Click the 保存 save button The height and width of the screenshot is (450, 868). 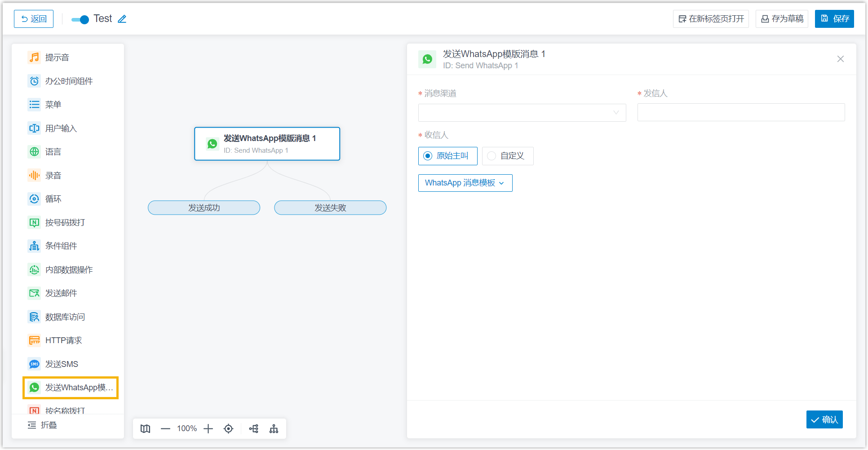[x=834, y=19]
